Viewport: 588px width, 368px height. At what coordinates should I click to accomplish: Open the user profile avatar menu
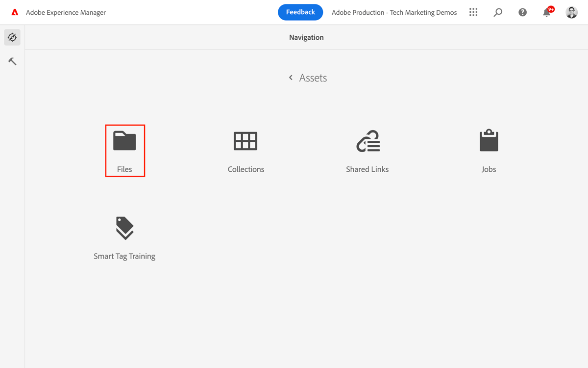coord(571,12)
